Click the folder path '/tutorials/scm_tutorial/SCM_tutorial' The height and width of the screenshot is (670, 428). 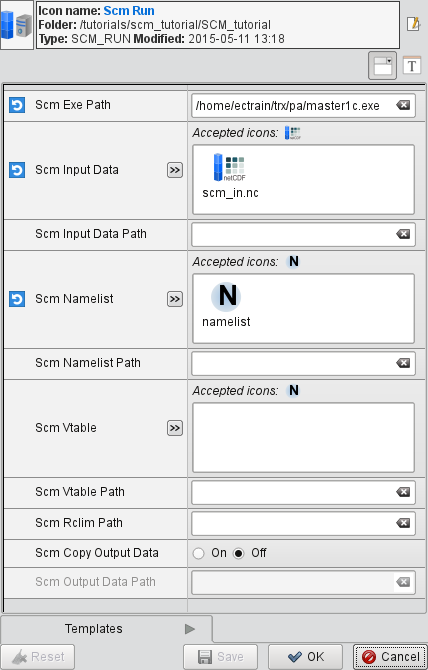click(175, 25)
